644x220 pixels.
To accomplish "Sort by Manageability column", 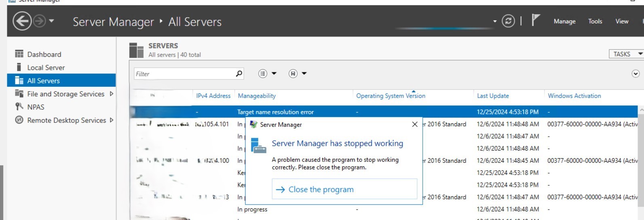I will click(257, 96).
